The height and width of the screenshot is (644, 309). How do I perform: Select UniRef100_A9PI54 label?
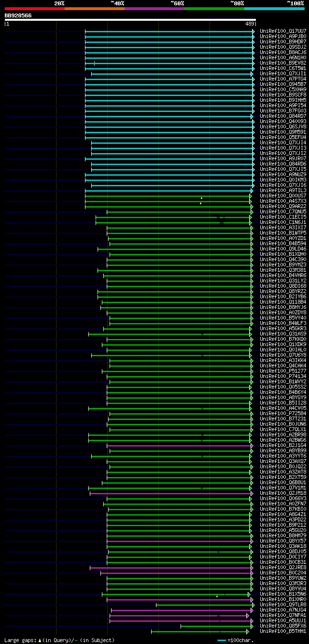click(283, 105)
